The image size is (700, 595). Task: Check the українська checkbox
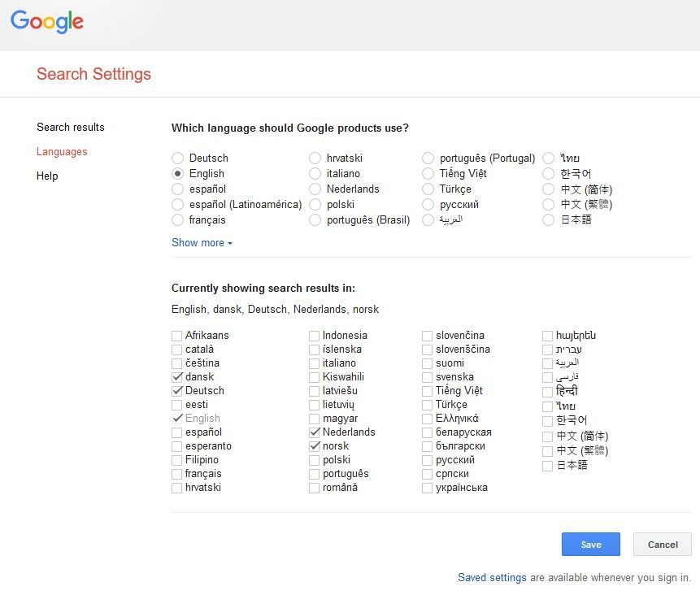click(x=427, y=488)
